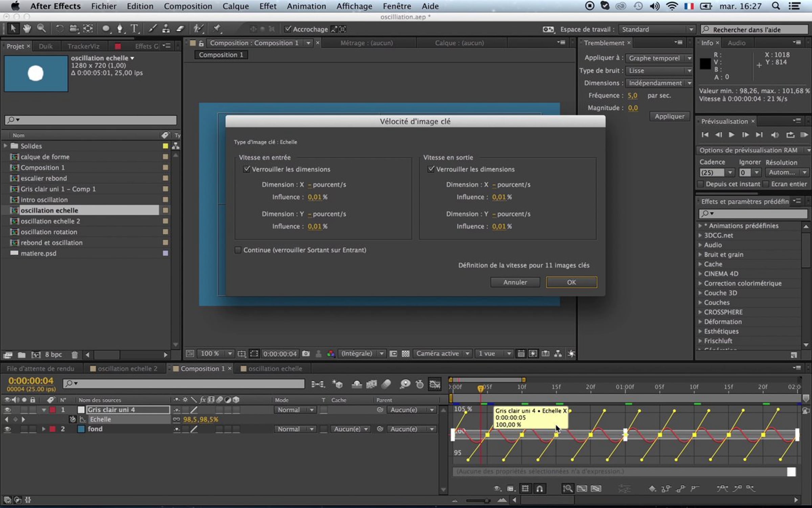
Task: Toggle loop option in Prévisualisation panel
Action: (790, 135)
